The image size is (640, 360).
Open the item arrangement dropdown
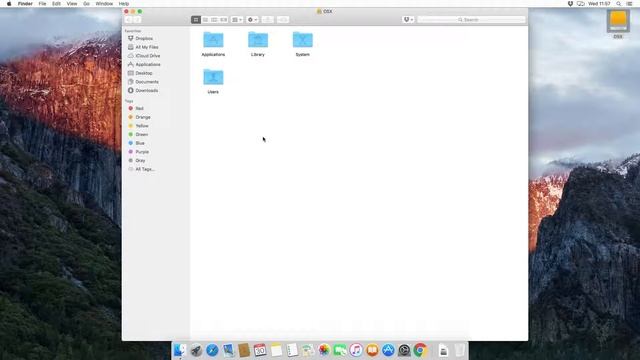click(237, 20)
